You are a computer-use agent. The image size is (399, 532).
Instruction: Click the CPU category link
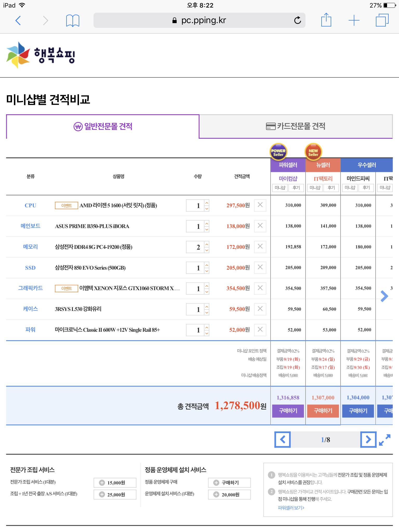click(x=30, y=205)
